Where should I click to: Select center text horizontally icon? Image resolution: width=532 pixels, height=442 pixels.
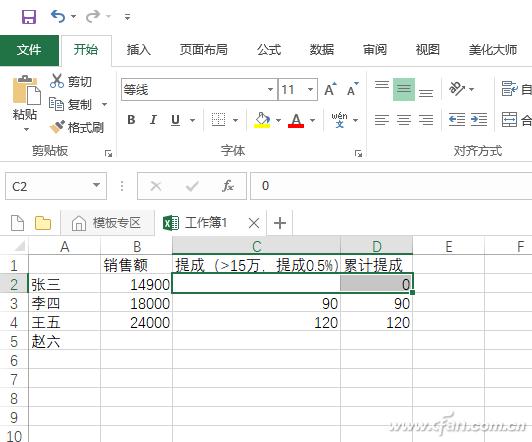(404, 120)
